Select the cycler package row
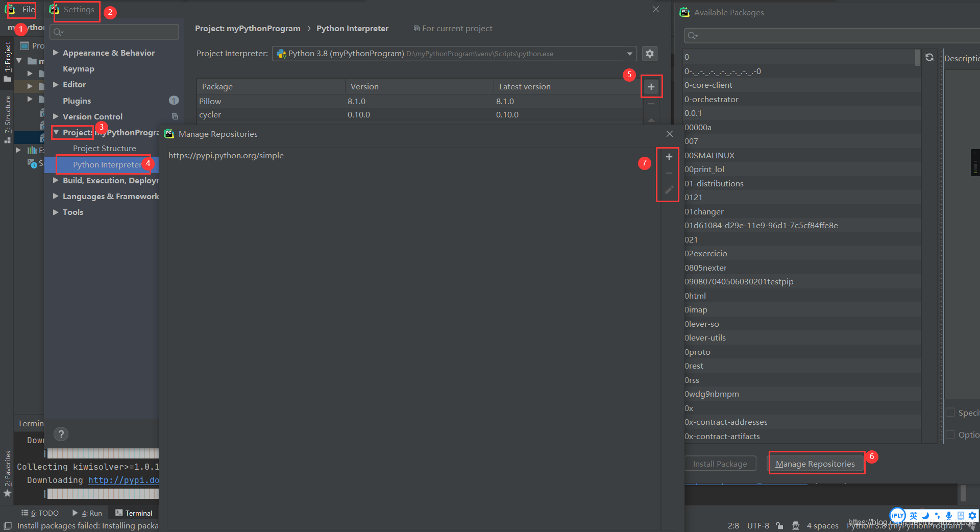The width and height of the screenshot is (980, 532). (420, 115)
